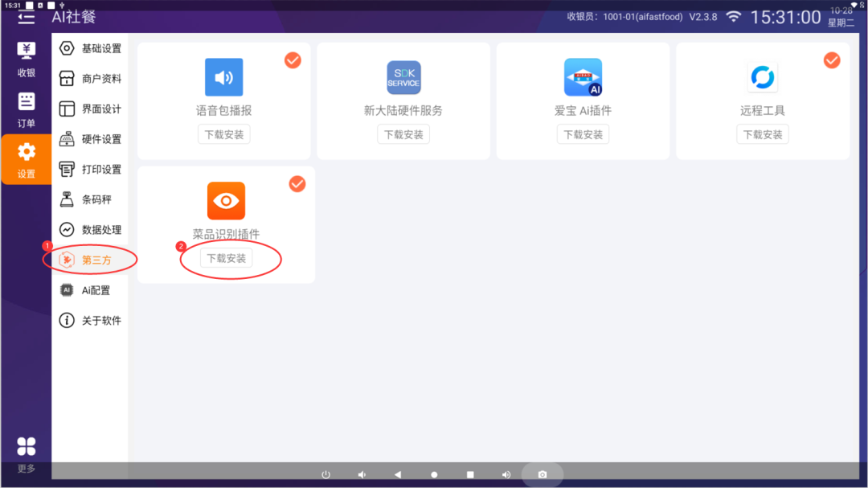Viewport: 868px width, 488px height.
Task: Select 基础设置 in the settings menu
Action: point(90,48)
